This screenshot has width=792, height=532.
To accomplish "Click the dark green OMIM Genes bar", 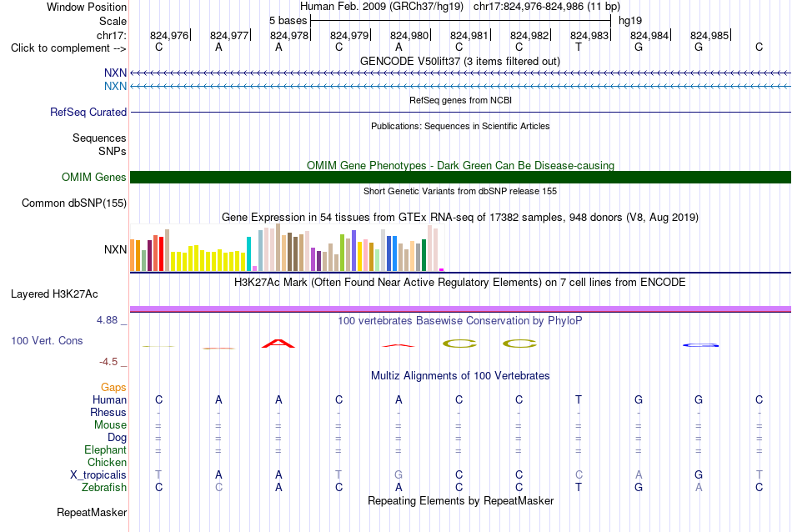I will (460, 178).
